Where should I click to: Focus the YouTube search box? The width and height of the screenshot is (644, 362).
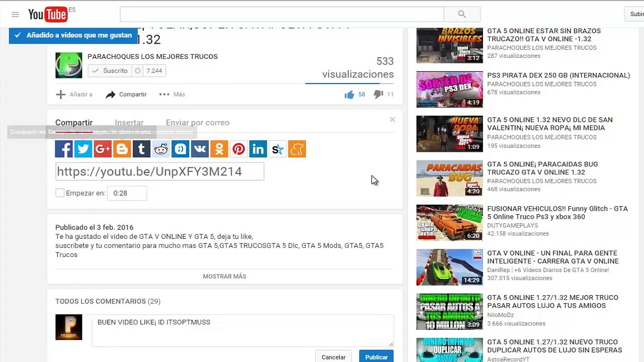282,14
